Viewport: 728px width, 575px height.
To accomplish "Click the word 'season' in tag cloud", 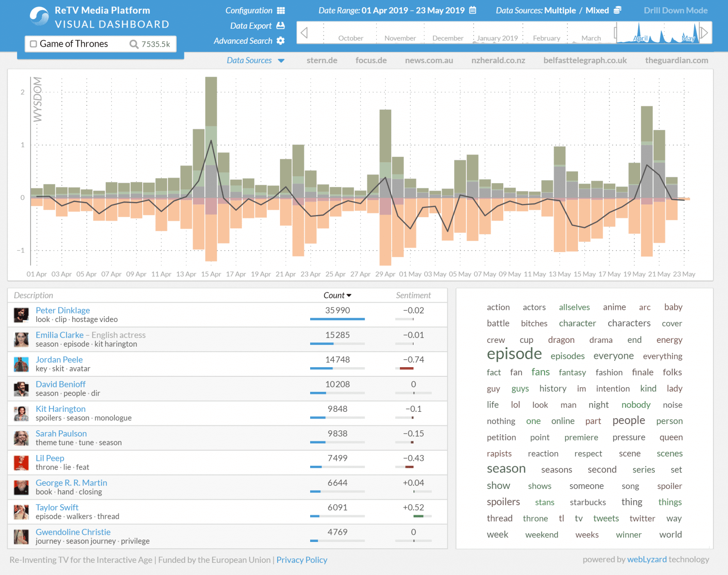I will [506, 469].
